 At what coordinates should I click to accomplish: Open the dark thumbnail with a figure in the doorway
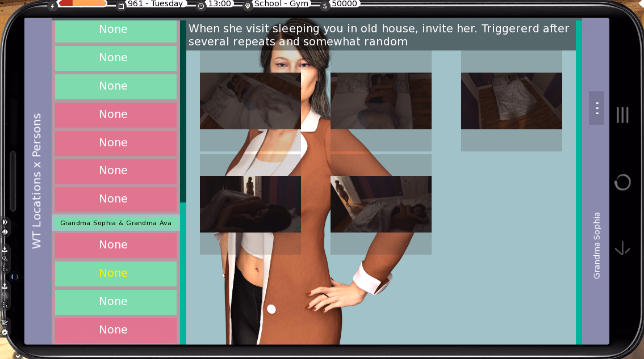(x=250, y=204)
